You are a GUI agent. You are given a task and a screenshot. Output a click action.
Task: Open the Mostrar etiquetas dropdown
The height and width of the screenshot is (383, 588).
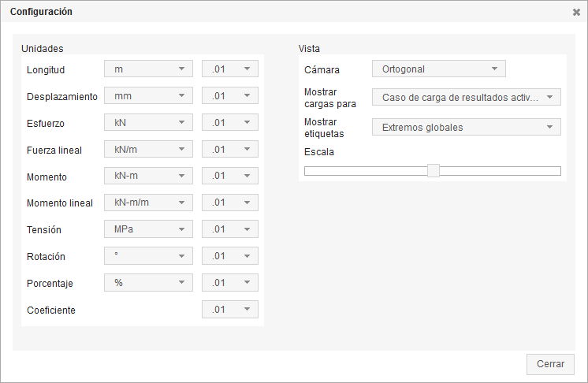(x=466, y=127)
